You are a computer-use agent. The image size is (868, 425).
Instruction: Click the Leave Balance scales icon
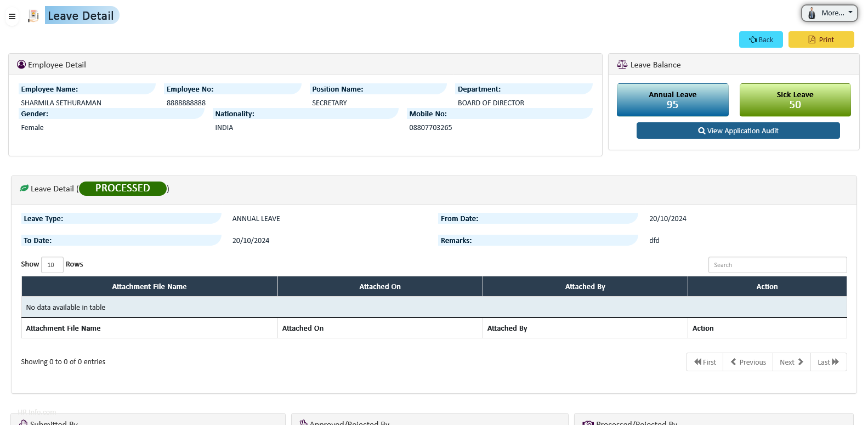click(622, 65)
